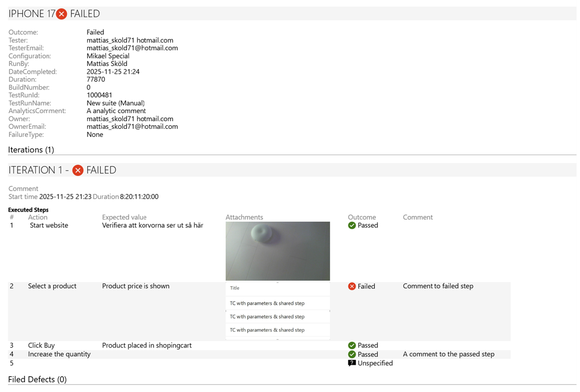Click the iteration duration 8:20:11:20:00
The height and width of the screenshot is (392, 580).
point(139,197)
